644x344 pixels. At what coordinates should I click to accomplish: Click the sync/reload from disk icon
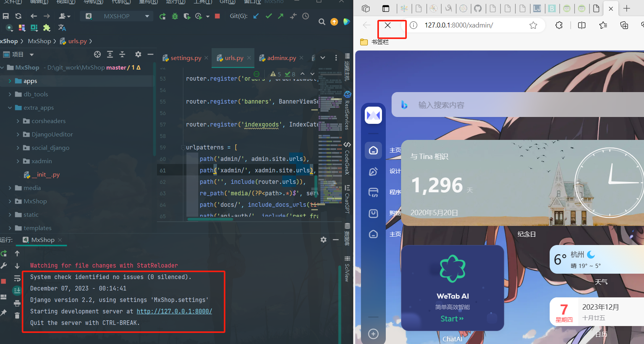[x=18, y=16]
